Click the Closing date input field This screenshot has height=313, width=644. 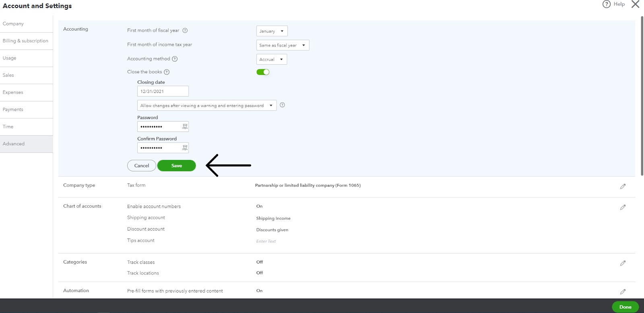pyautogui.click(x=163, y=91)
